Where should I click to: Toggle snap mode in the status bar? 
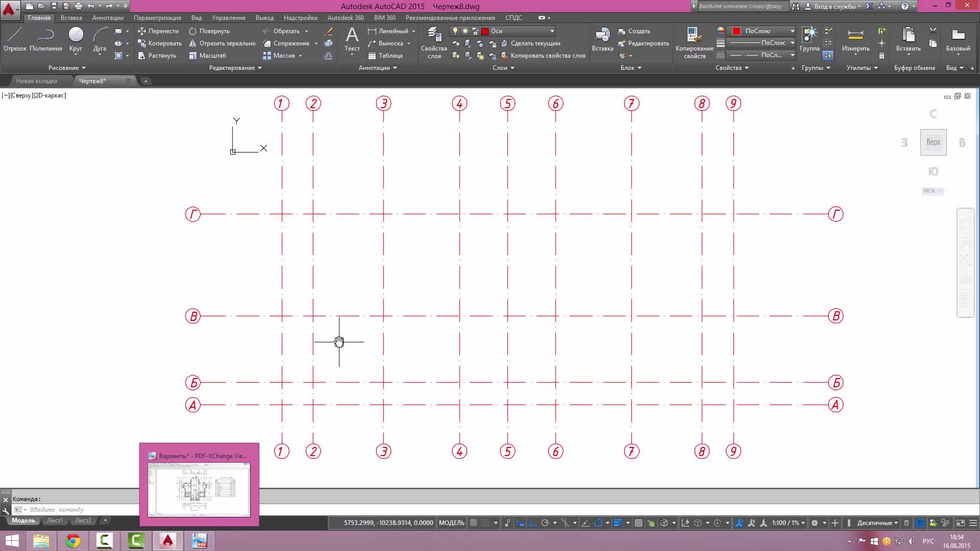pyautogui.click(x=486, y=523)
